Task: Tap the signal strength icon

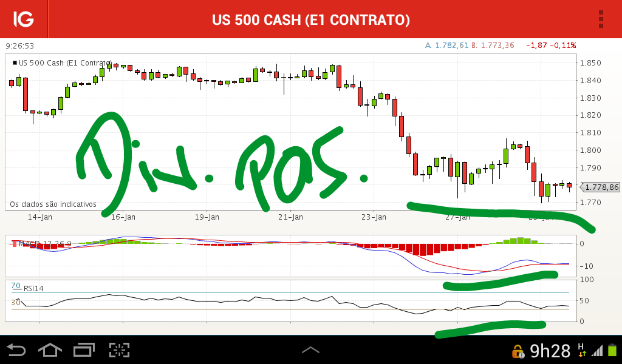Action: click(597, 351)
